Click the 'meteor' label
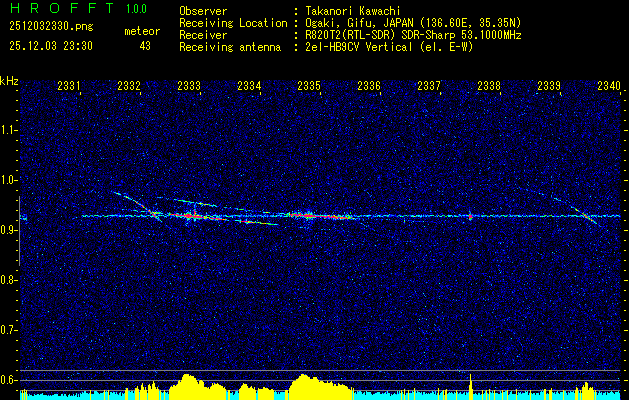This screenshot has width=629, height=400. pos(142,31)
